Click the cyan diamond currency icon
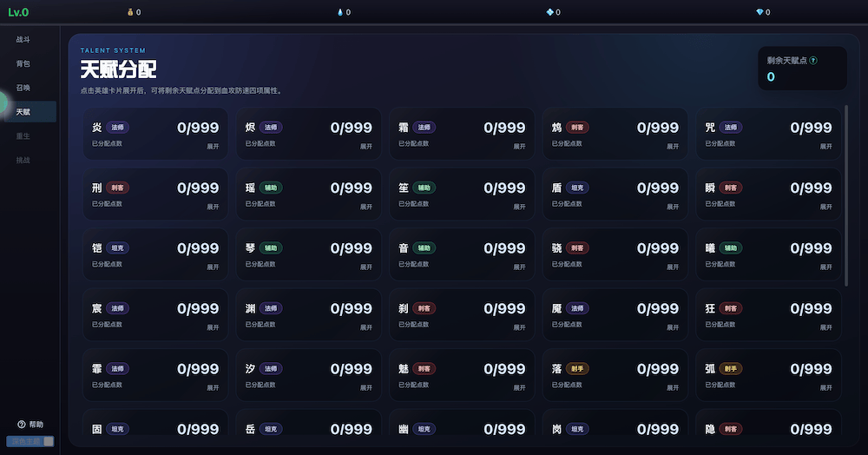868x455 pixels. (759, 13)
